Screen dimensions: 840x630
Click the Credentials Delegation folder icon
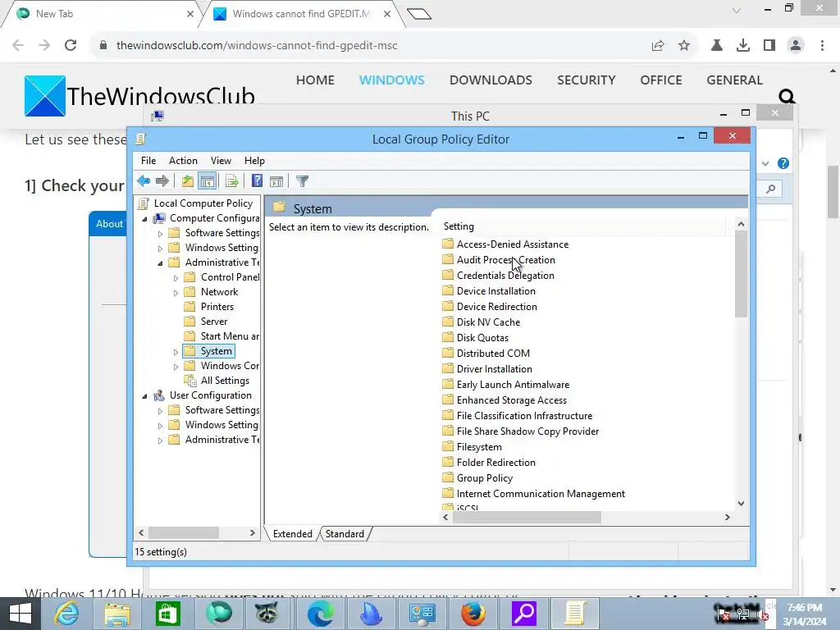point(448,275)
